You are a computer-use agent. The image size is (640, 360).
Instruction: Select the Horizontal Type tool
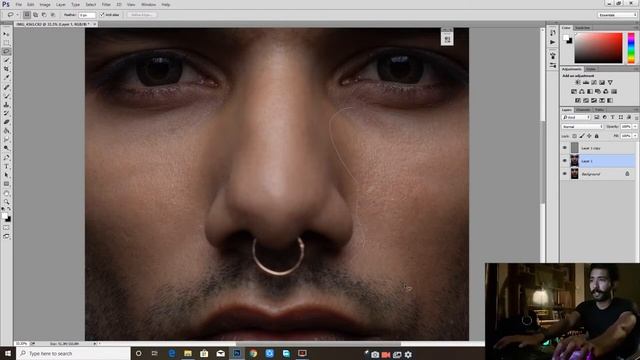pyautogui.click(x=6, y=166)
